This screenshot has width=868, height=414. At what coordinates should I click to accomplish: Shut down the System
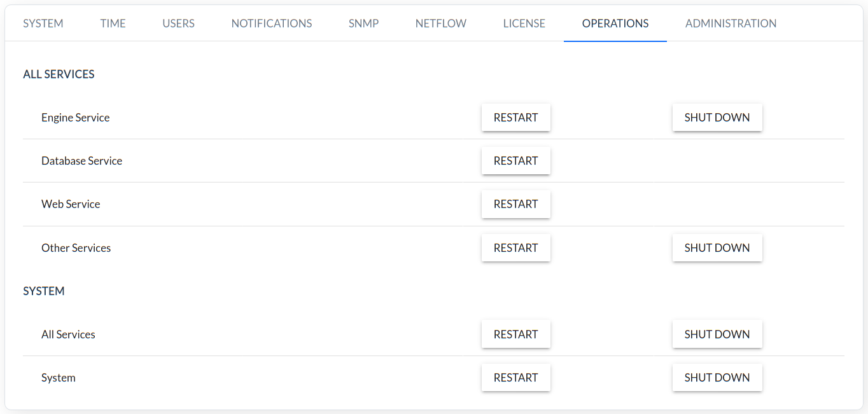tap(717, 378)
